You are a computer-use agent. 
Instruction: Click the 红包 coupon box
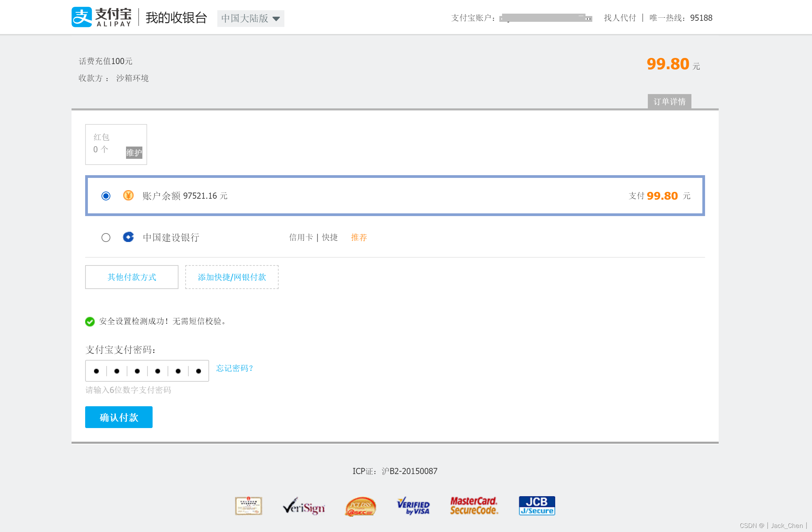click(x=116, y=144)
